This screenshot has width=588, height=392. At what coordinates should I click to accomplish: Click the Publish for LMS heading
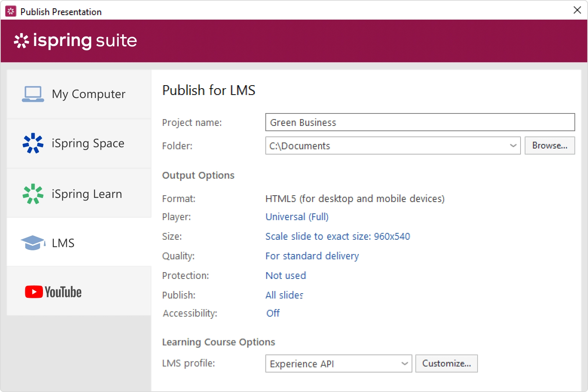[209, 90]
